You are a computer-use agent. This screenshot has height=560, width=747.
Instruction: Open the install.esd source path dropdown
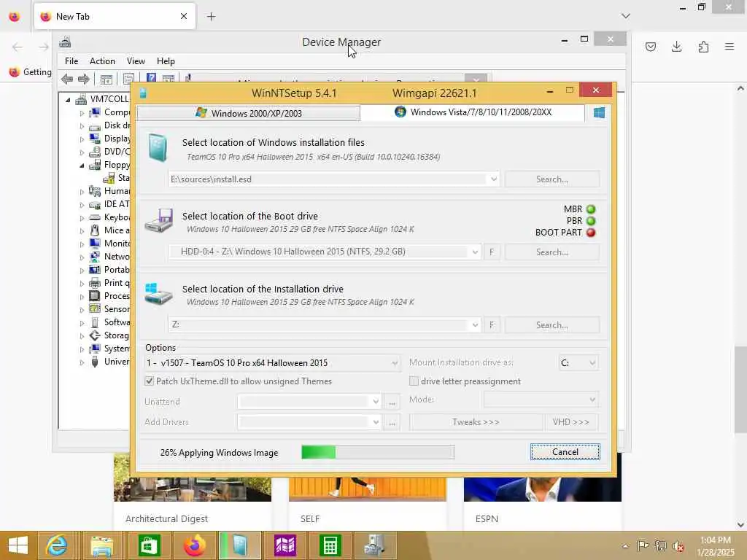coord(494,179)
